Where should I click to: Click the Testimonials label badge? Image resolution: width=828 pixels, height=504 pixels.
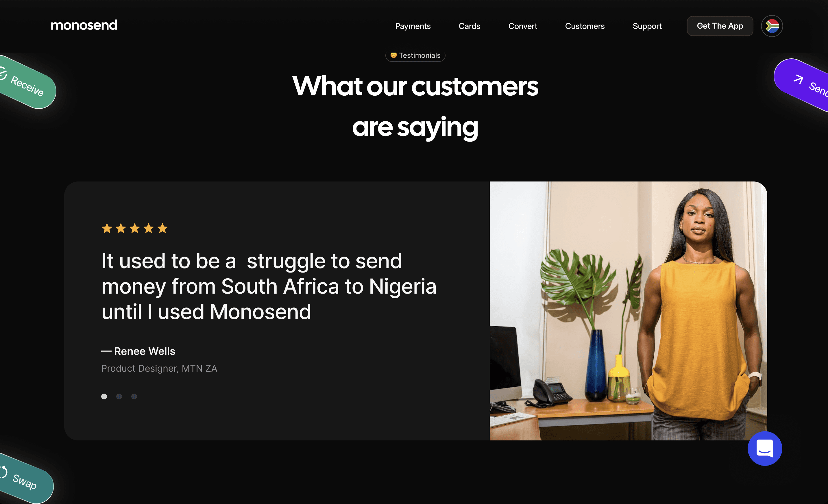click(415, 55)
